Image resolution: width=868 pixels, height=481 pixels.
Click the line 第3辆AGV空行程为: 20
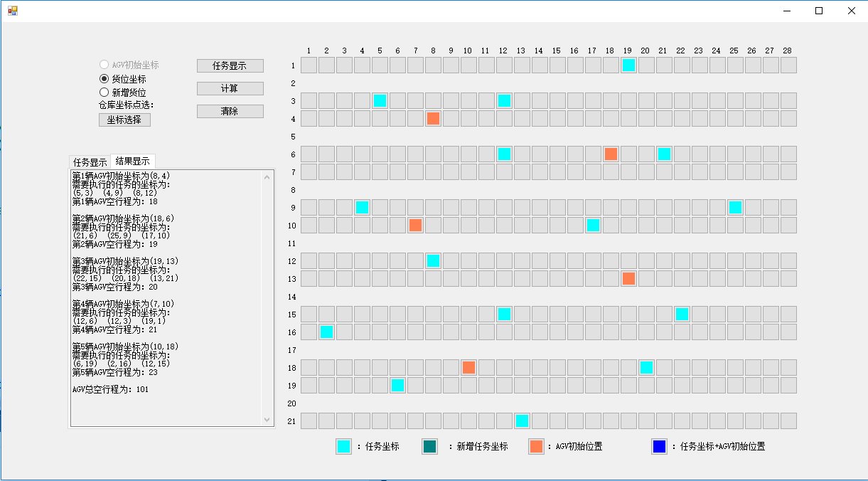[115, 287]
